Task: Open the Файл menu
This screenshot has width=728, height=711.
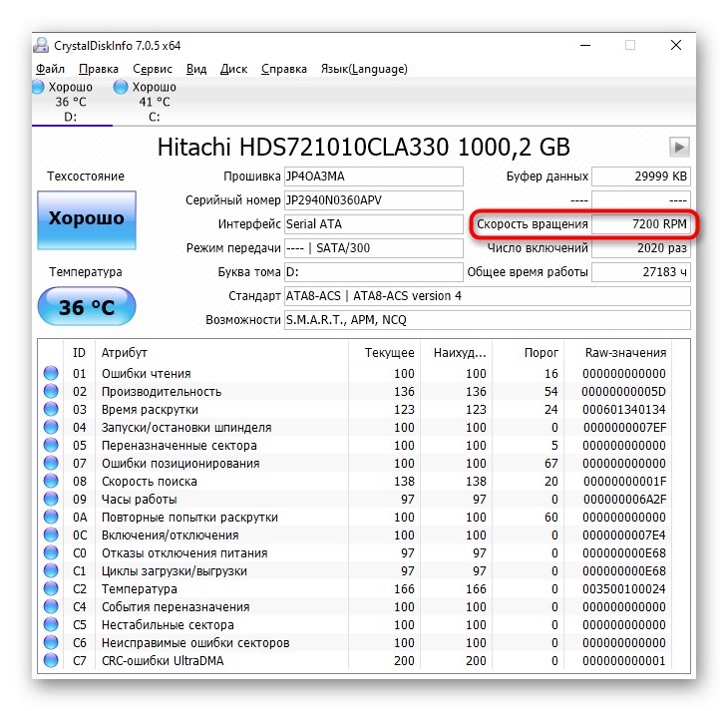Action: (x=50, y=69)
